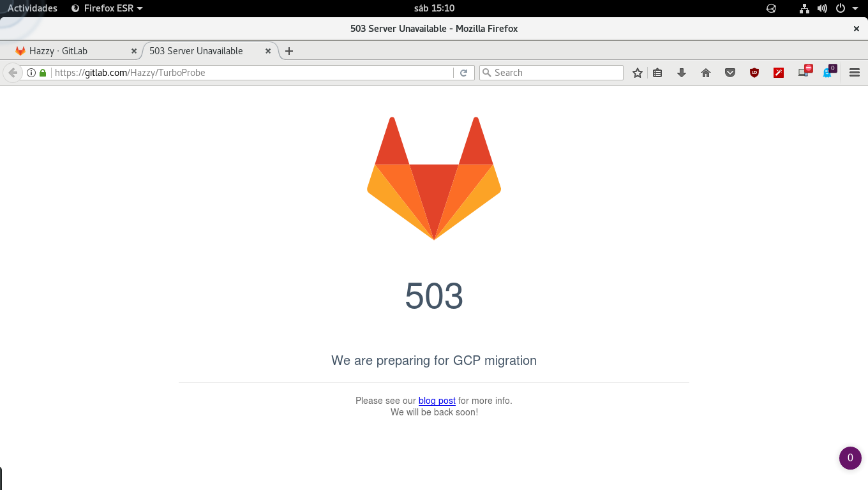Open the downloads arrow icon

pos(682,73)
